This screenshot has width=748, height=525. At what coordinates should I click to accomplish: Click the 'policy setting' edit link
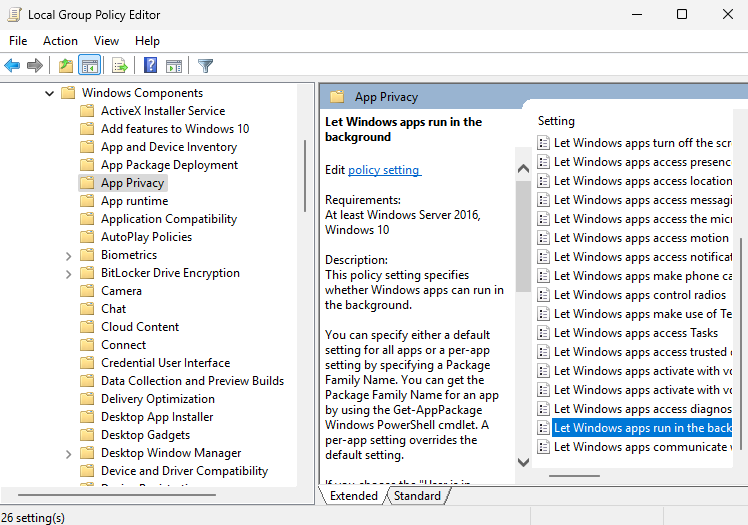click(x=384, y=170)
